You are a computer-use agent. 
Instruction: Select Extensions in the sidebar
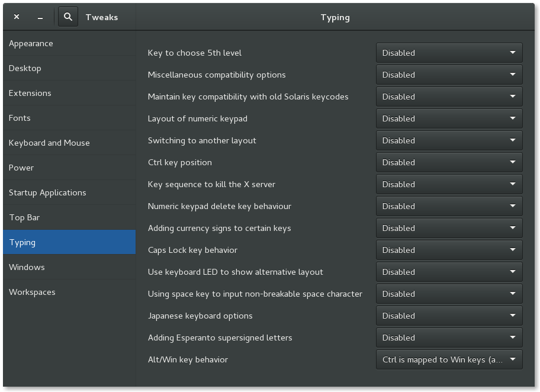(x=30, y=94)
